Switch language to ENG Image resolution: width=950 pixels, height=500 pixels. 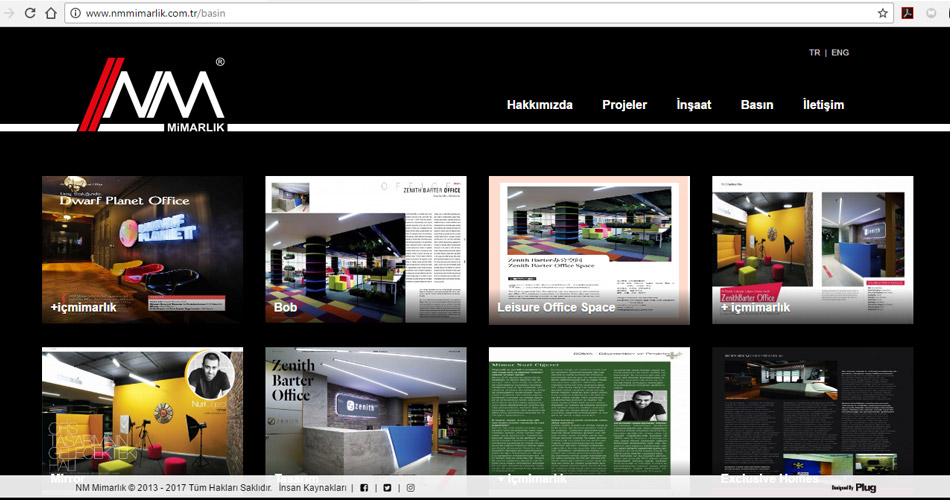(x=840, y=53)
